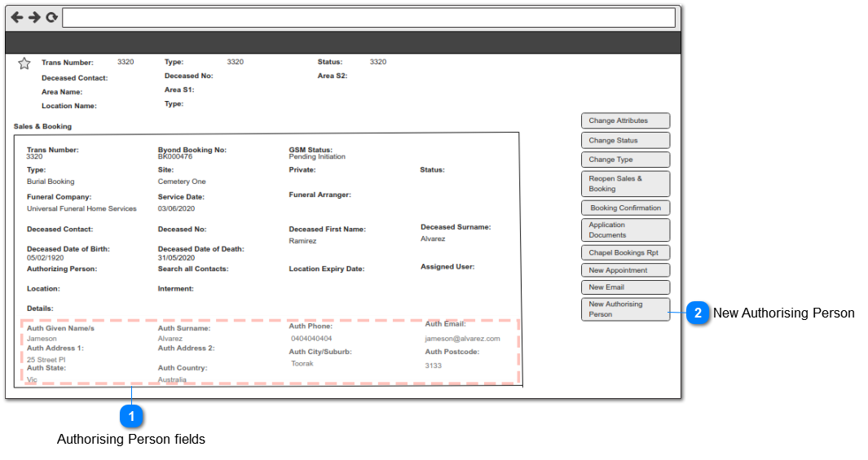The height and width of the screenshot is (460, 868).
Task: Click the Auth Postcode value 3133
Action: click(433, 366)
